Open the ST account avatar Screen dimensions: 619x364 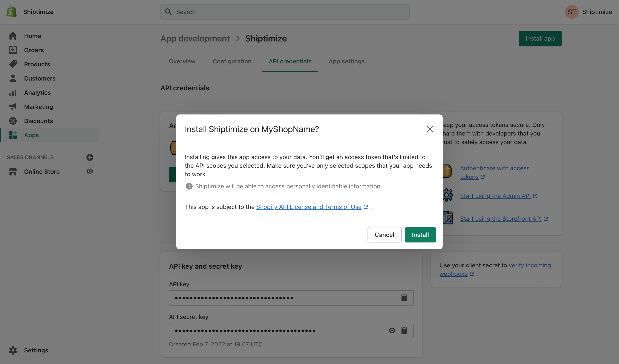coord(572,12)
